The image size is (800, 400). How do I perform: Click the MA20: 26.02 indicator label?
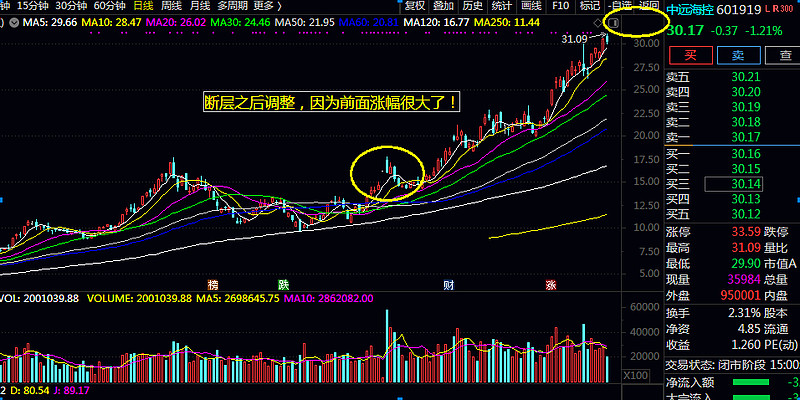[x=176, y=22]
